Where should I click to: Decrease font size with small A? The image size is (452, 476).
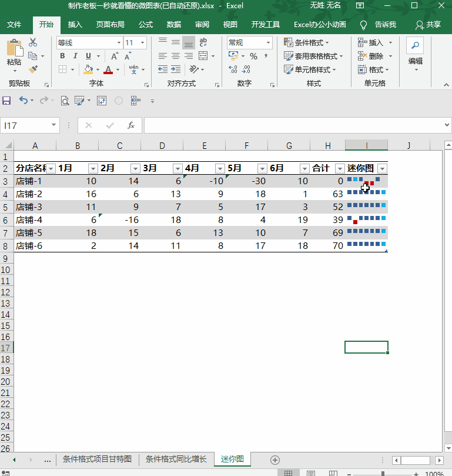(128, 56)
